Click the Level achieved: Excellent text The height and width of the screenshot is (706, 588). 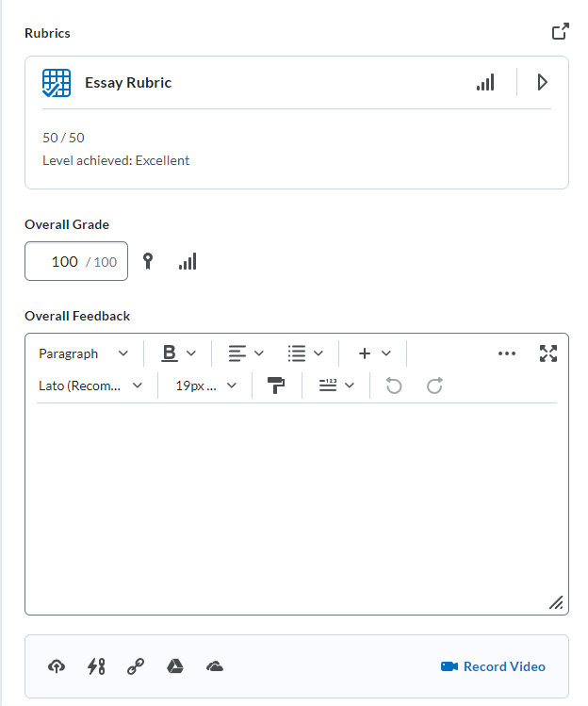(116, 161)
